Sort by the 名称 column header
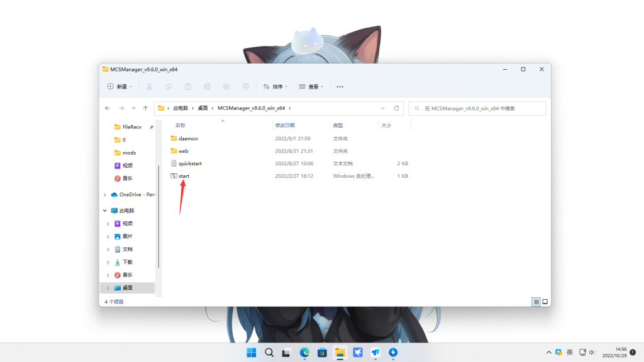 (x=180, y=125)
